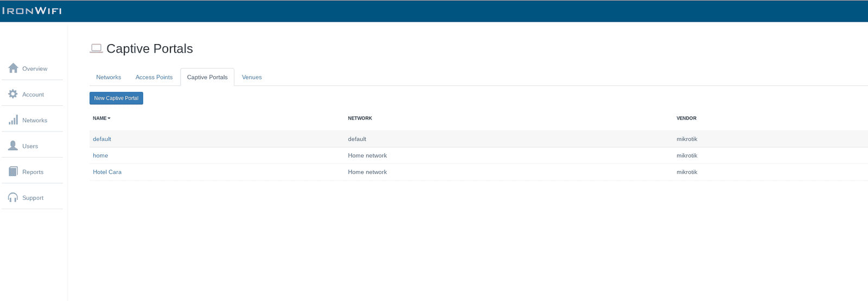This screenshot has height=301, width=868.
Task: Switch to the Access Points tab
Action: coord(154,77)
